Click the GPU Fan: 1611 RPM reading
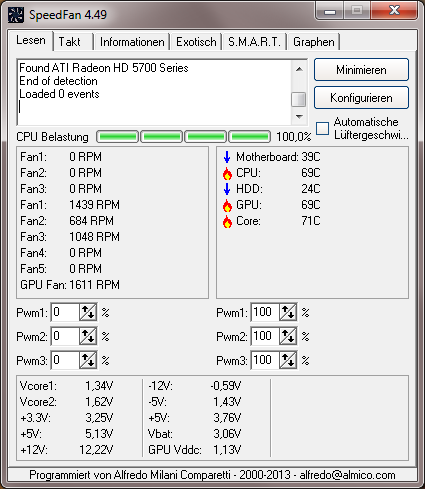Image resolution: width=425 pixels, height=489 pixels. point(70,285)
